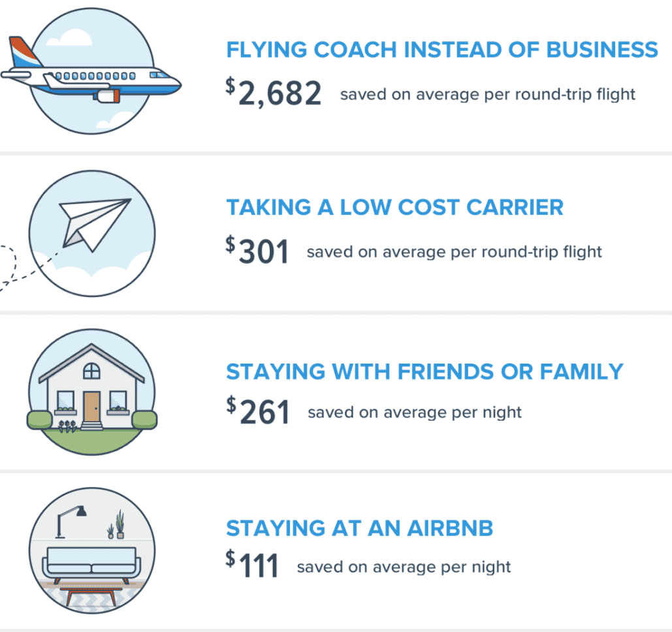
Task: Click the friends or family per night caption
Action: click(x=415, y=413)
